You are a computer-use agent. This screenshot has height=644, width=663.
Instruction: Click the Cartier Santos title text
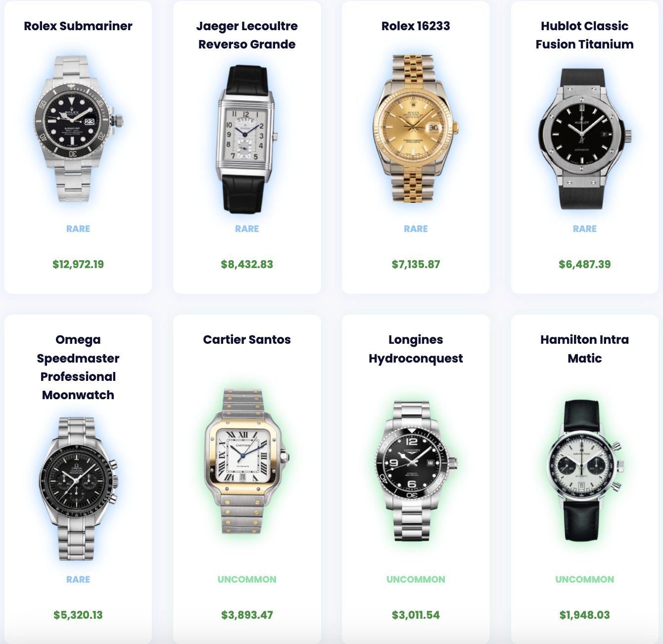coord(247,340)
